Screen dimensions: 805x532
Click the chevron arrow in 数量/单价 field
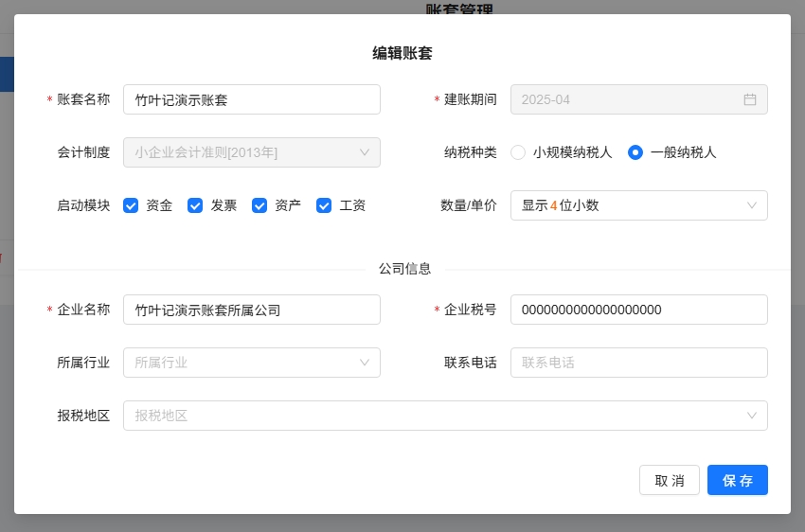coord(752,205)
